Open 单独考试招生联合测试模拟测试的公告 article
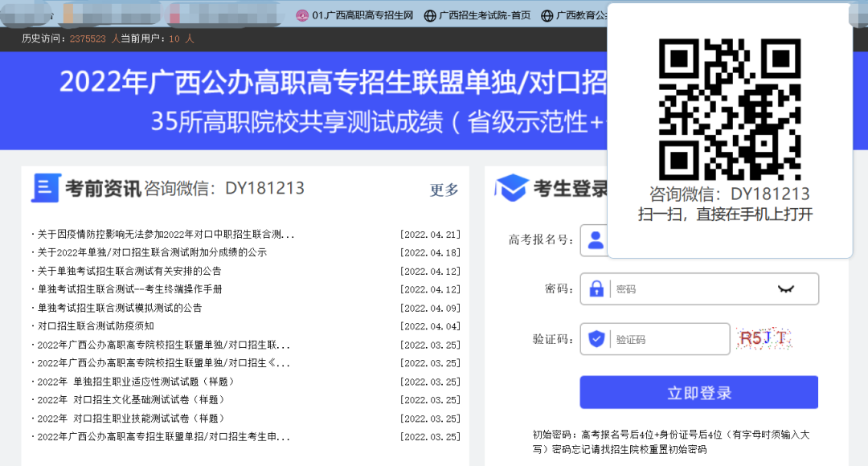 tap(119, 308)
